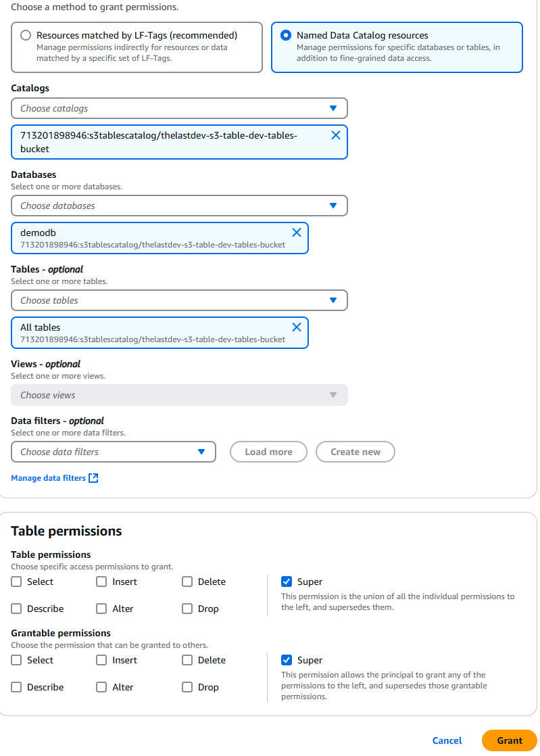Open the Choose databases dropdown
Viewport: 540px width, 756px height.
coord(178,206)
